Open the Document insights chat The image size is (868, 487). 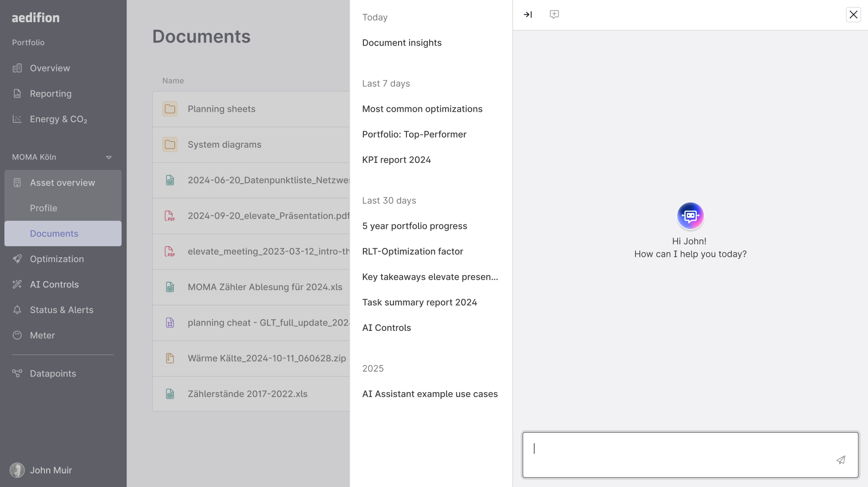click(x=402, y=43)
